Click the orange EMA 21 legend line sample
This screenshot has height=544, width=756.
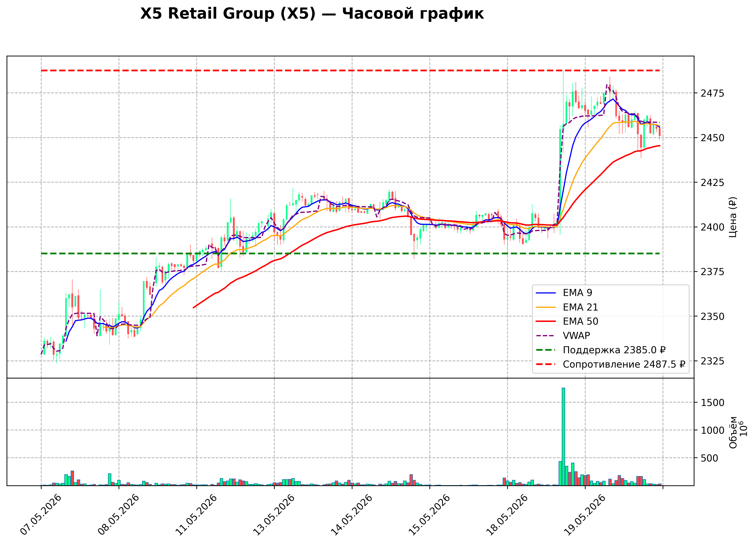click(x=546, y=308)
